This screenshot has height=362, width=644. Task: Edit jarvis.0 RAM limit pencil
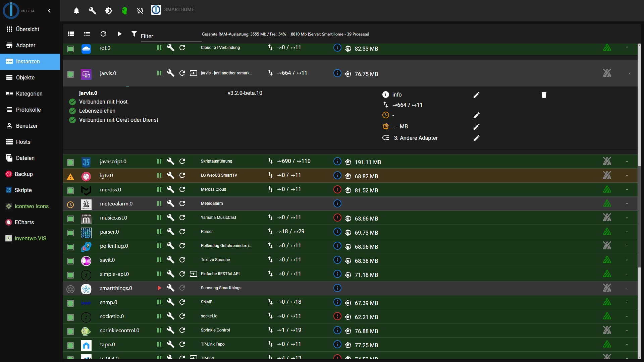coord(477,127)
